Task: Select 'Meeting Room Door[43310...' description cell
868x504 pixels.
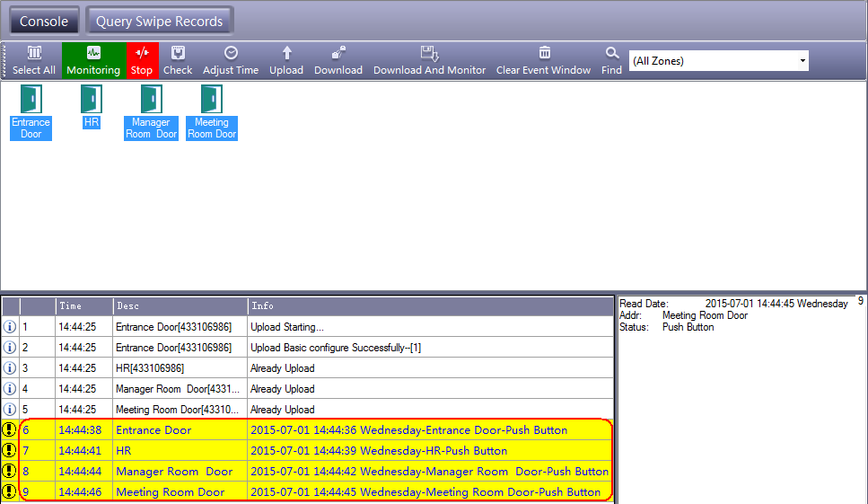Action: point(180,410)
